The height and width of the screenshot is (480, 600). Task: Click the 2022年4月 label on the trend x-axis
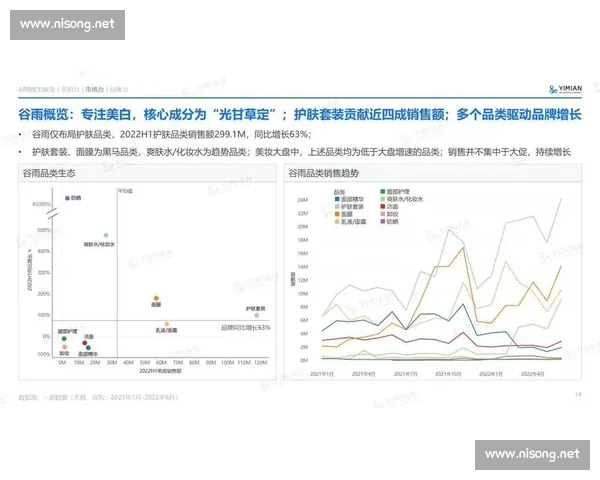click(x=532, y=374)
